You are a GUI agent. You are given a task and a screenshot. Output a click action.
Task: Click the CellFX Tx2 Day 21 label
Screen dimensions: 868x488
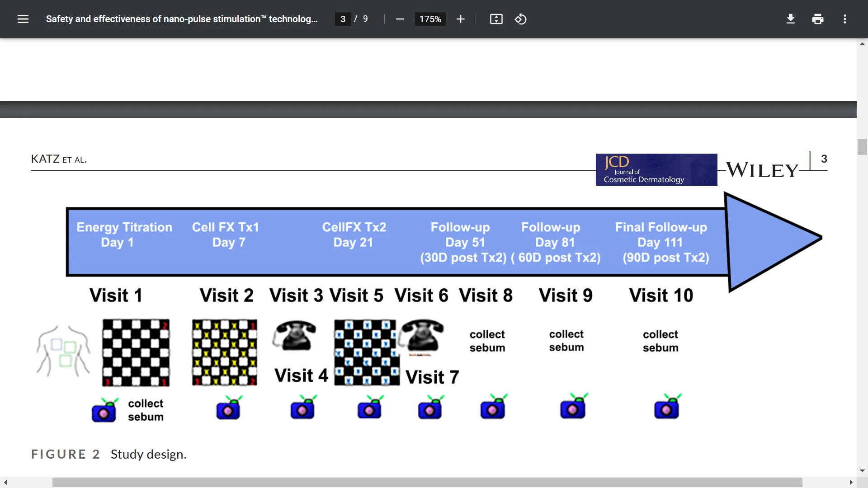point(354,235)
